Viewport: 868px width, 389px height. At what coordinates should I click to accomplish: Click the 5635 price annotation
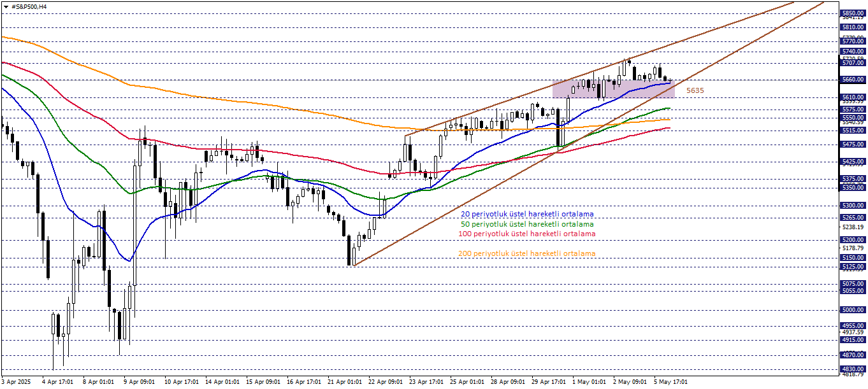point(695,90)
